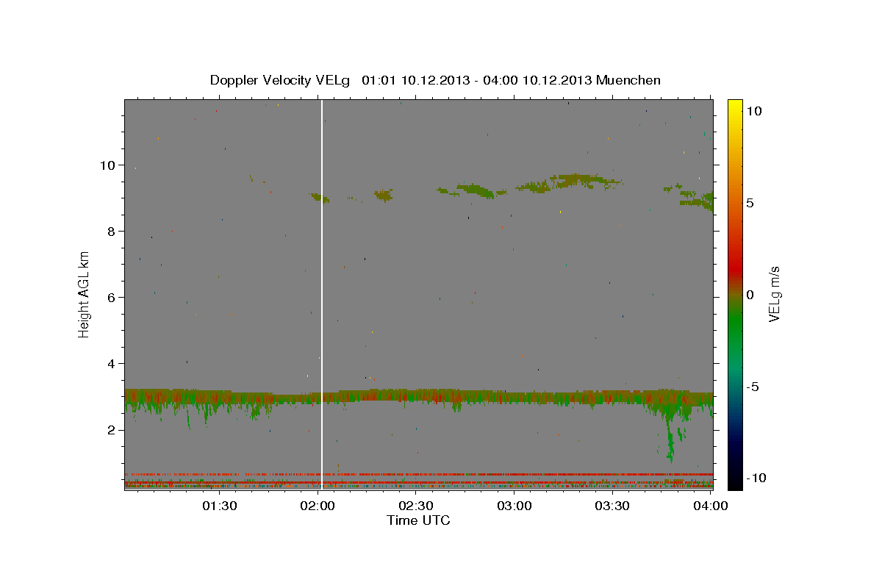Click the colorbar value 0
882x588 pixels.
pos(750,294)
